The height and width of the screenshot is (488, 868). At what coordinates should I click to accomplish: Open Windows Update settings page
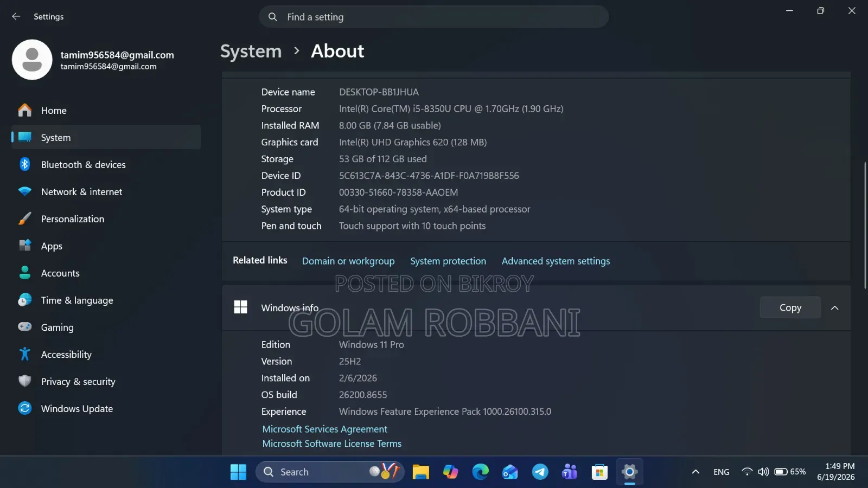106,408
